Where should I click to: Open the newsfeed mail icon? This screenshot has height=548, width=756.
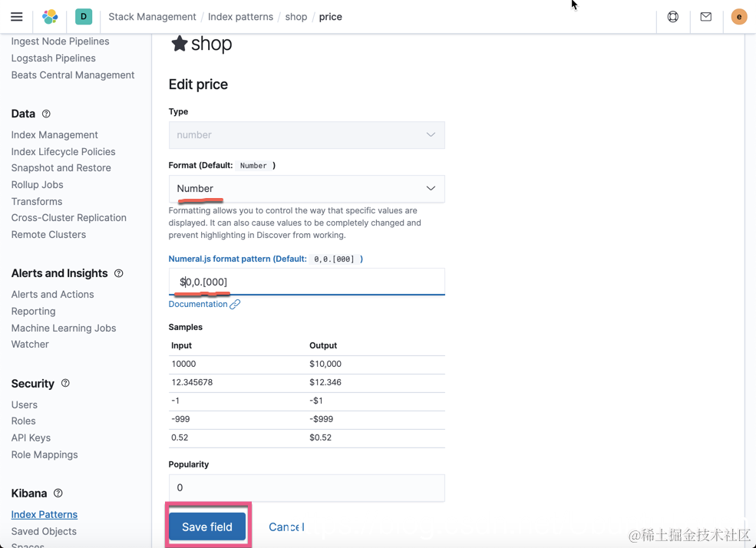pyautogui.click(x=706, y=17)
